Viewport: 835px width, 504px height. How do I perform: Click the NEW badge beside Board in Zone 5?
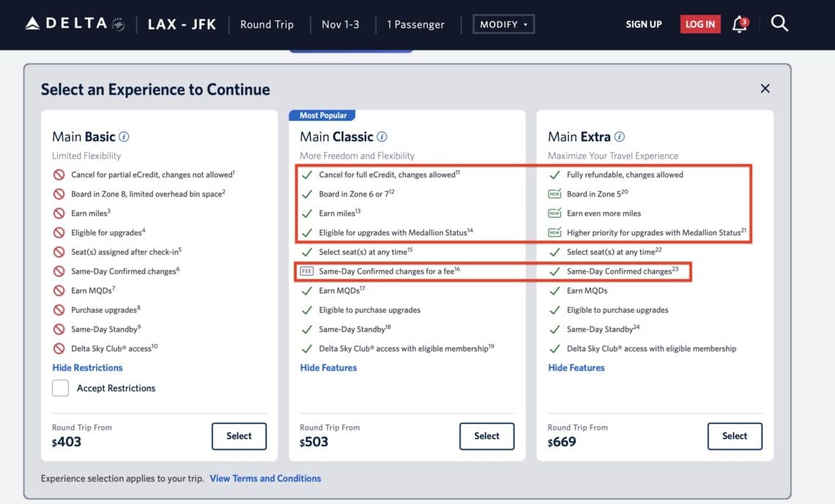pos(555,194)
